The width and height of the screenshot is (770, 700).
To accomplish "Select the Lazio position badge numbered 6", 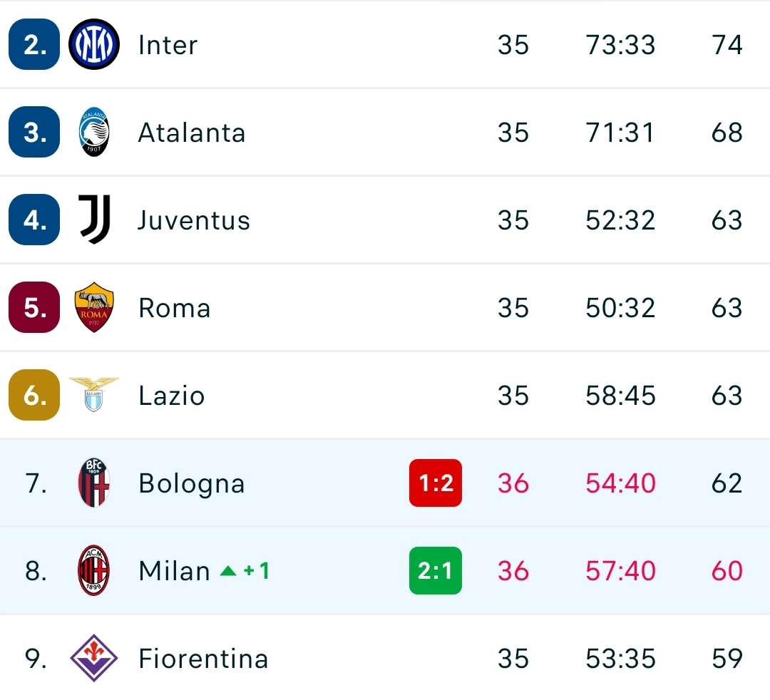I will 34,395.
